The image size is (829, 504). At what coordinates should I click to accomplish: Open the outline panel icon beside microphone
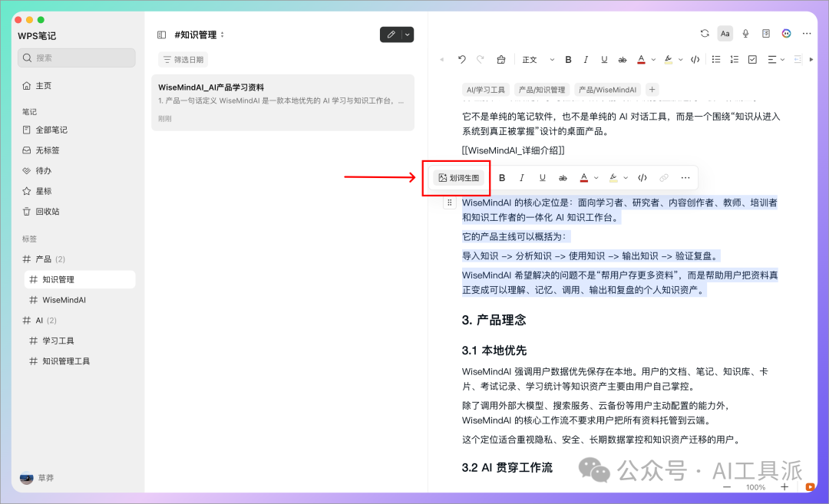coord(766,33)
